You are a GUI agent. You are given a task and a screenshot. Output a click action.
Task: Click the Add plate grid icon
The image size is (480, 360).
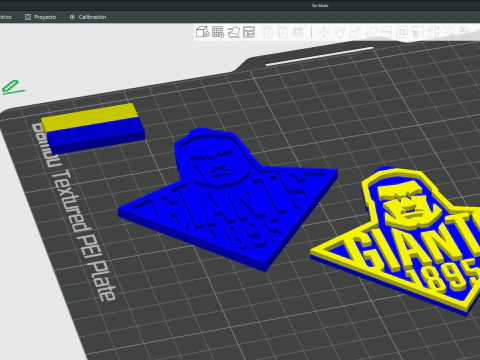point(218,32)
